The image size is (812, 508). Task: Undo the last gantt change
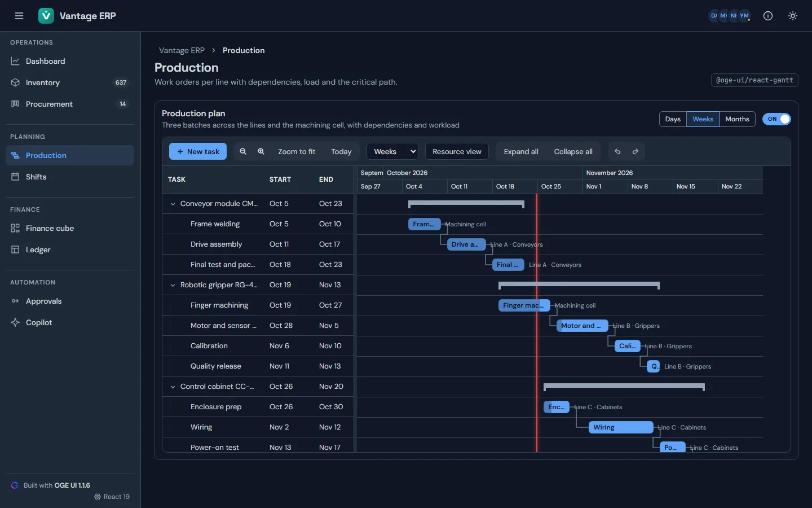tap(617, 151)
